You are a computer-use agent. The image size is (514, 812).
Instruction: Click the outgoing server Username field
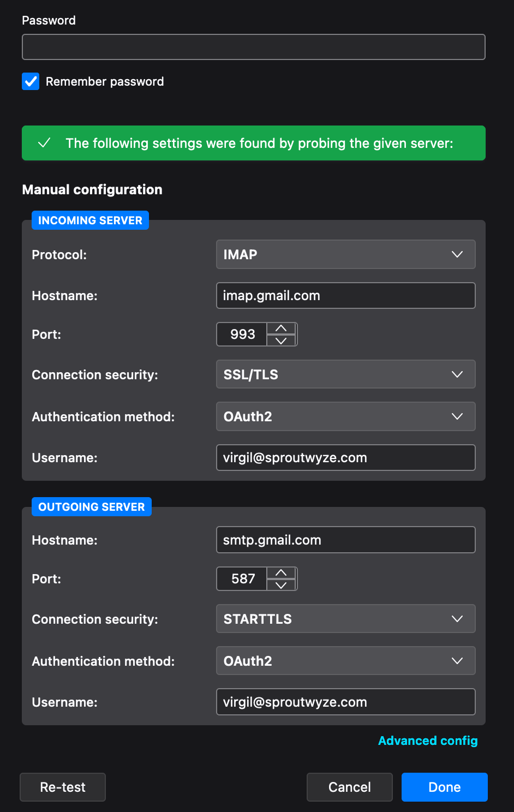(345, 702)
